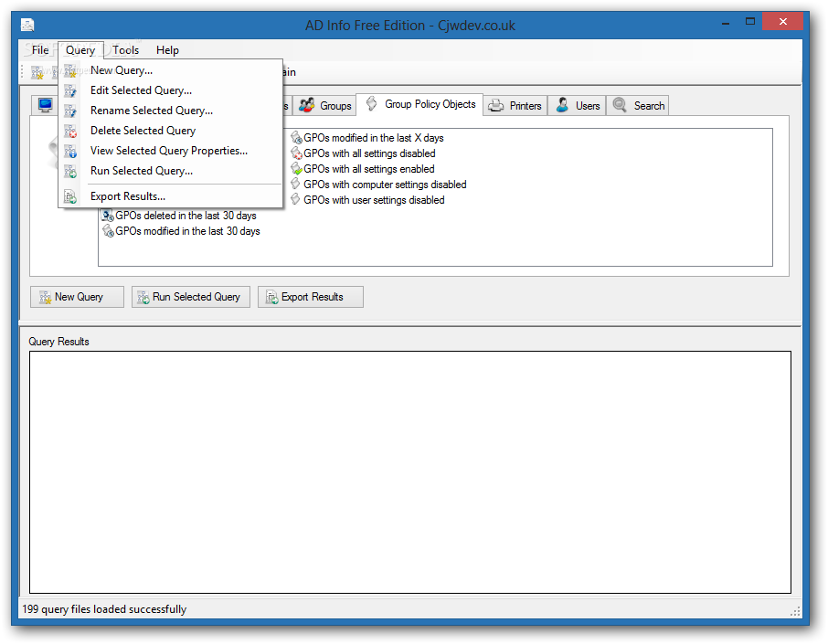Choose Edit Selected Query... menu entry
Image resolution: width=828 pixels, height=644 pixels.
point(171,90)
